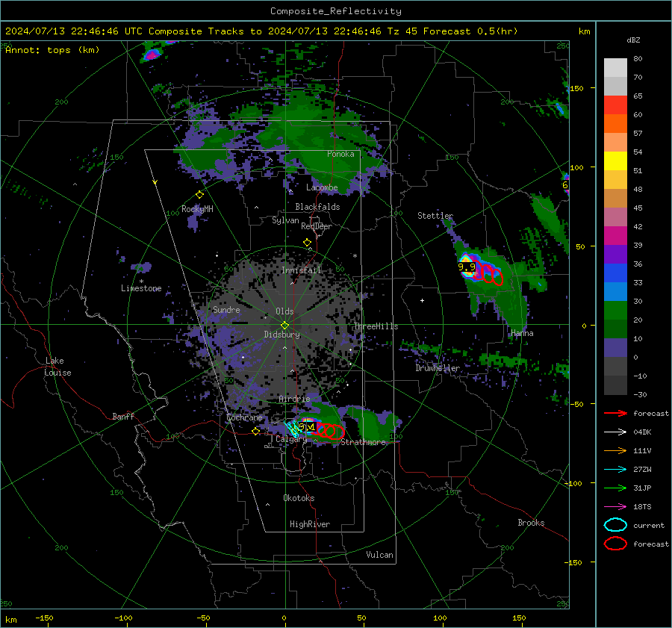This screenshot has height=628, width=672.
Task: Click the red forecast ellipses east of the 9.9 storm
Action: (488, 273)
